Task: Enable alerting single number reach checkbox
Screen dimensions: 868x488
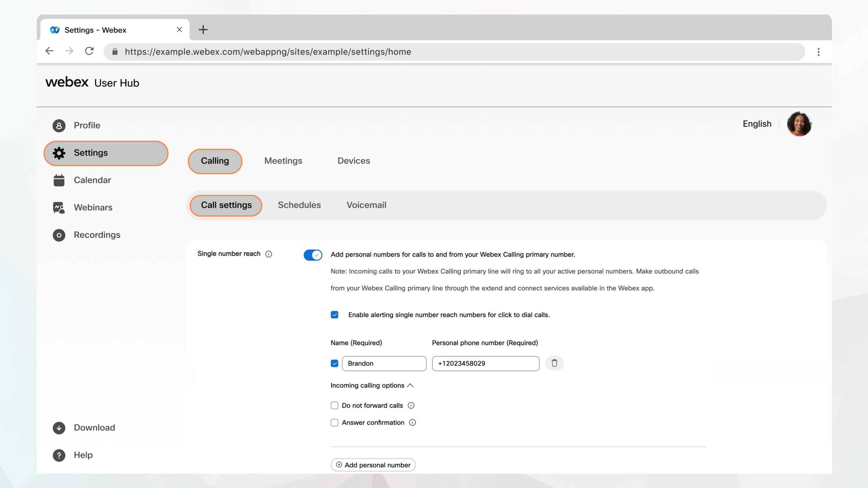Action: coord(335,314)
